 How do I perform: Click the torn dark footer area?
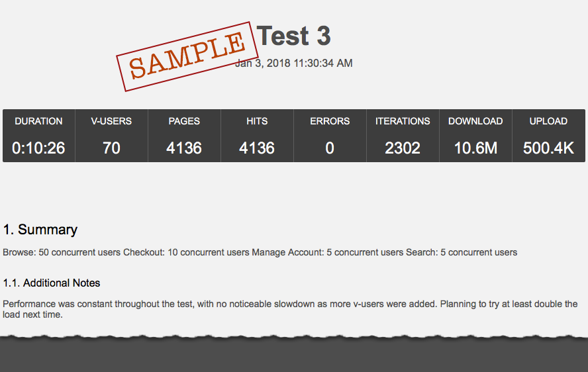coord(294,353)
